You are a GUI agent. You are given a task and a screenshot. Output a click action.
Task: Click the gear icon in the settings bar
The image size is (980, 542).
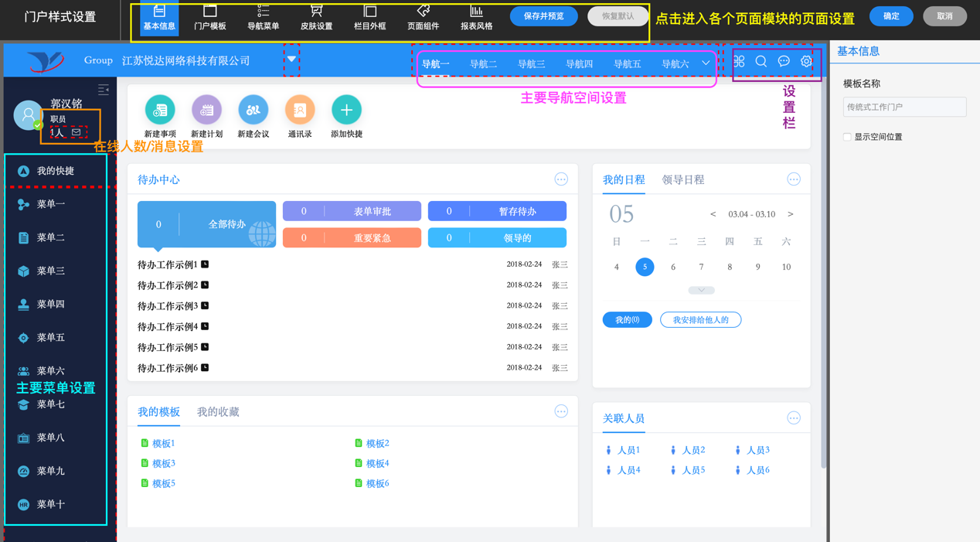coord(806,61)
